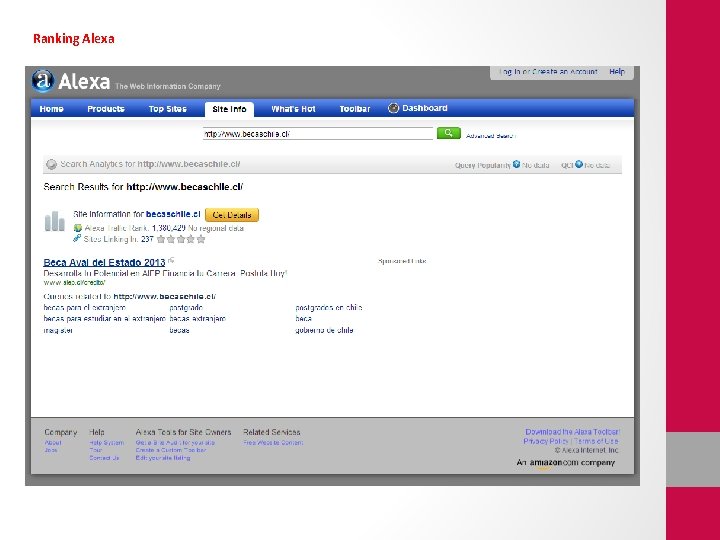Click Free Website Content footer link

click(273, 443)
